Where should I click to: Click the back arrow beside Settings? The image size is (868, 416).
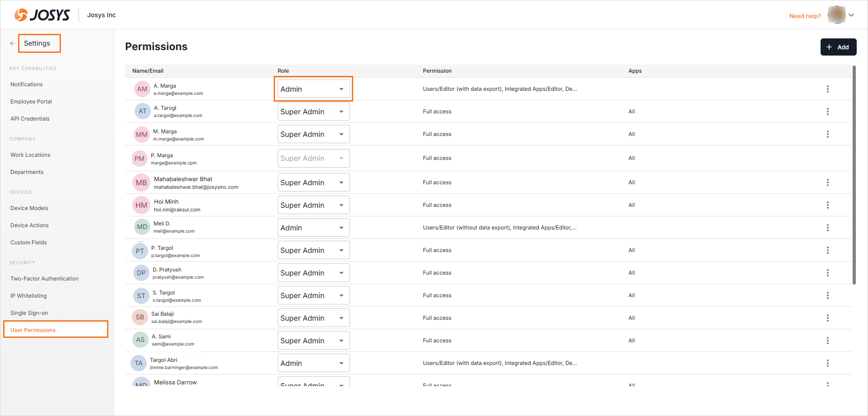12,43
